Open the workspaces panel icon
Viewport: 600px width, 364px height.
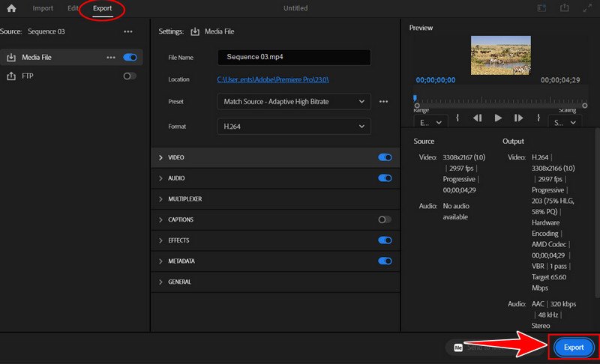[541, 7]
